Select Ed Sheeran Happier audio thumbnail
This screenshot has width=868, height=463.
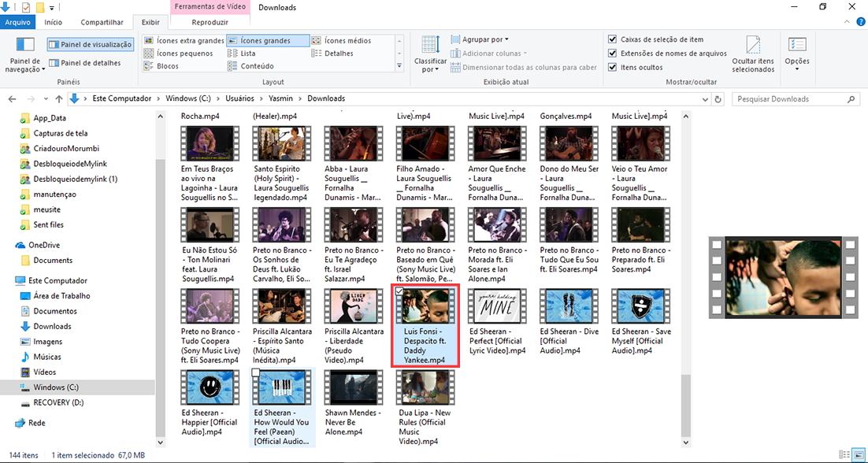tap(209, 387)
